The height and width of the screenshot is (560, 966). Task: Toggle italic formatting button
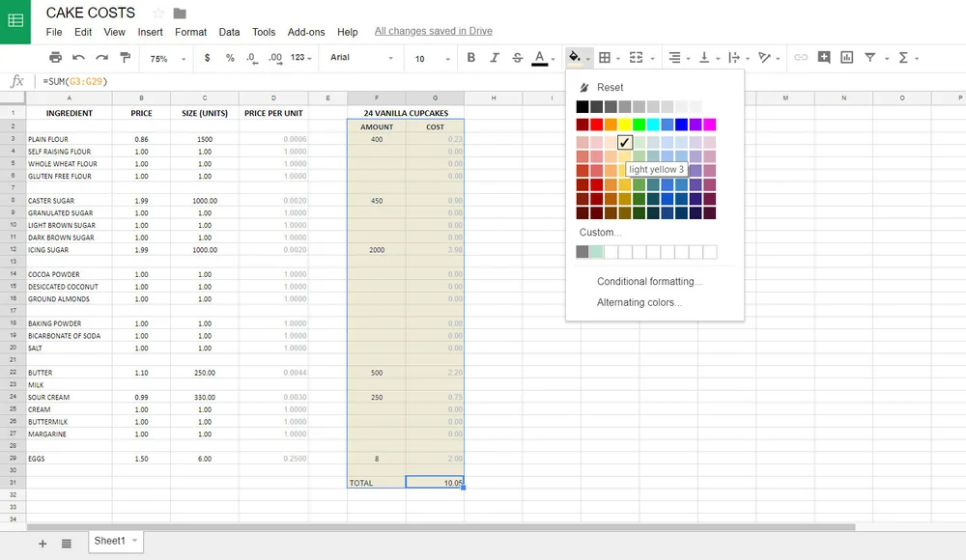click(x=494, y=57)
